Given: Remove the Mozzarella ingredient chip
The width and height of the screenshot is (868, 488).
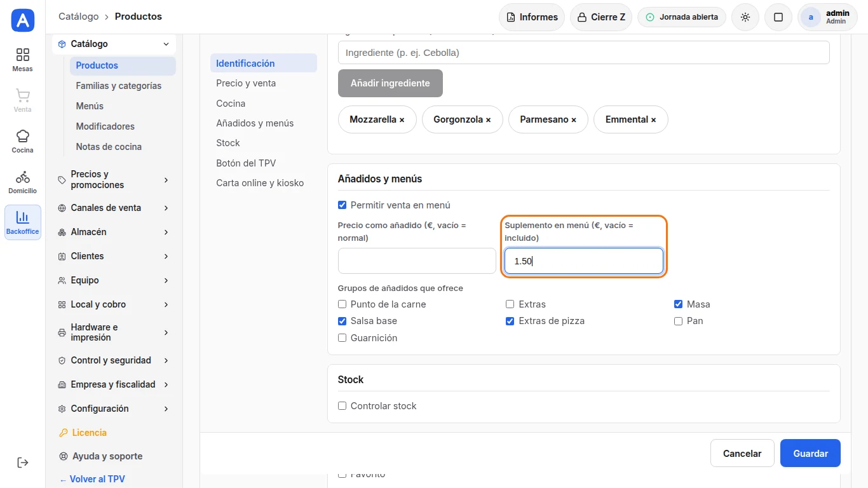Looking at the screenshot, I should pyautogui.click(x=402, y=119).
